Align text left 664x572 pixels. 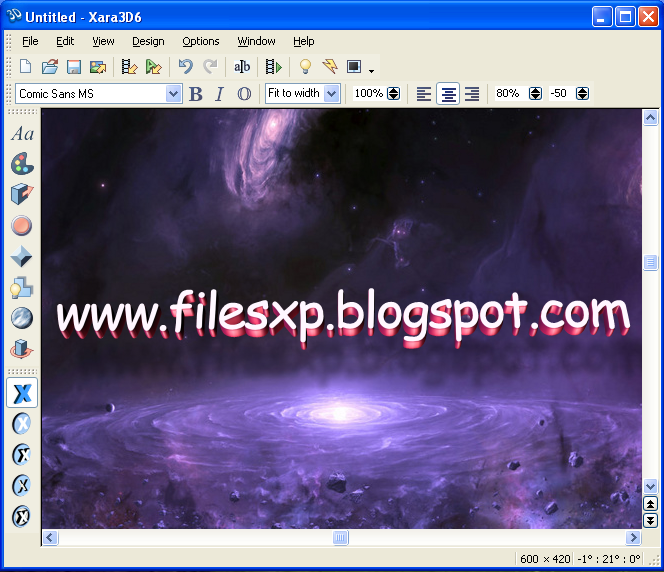(x=423, y=94)
